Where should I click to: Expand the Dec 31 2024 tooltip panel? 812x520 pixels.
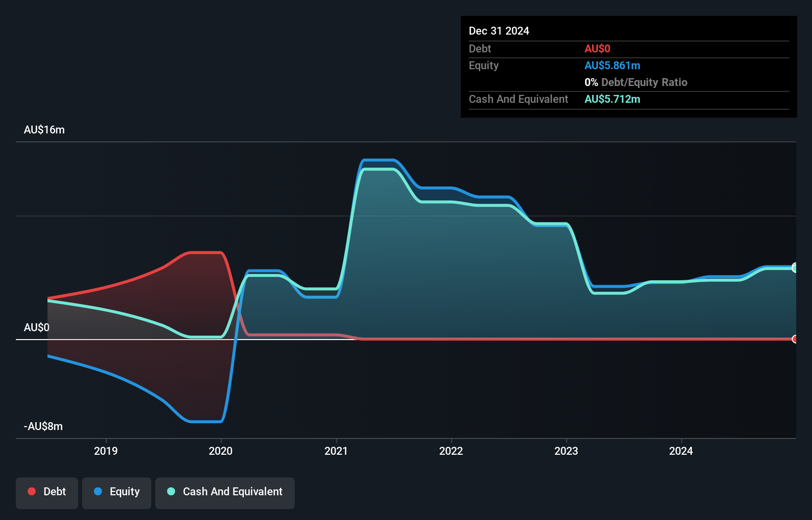point(499,31)
